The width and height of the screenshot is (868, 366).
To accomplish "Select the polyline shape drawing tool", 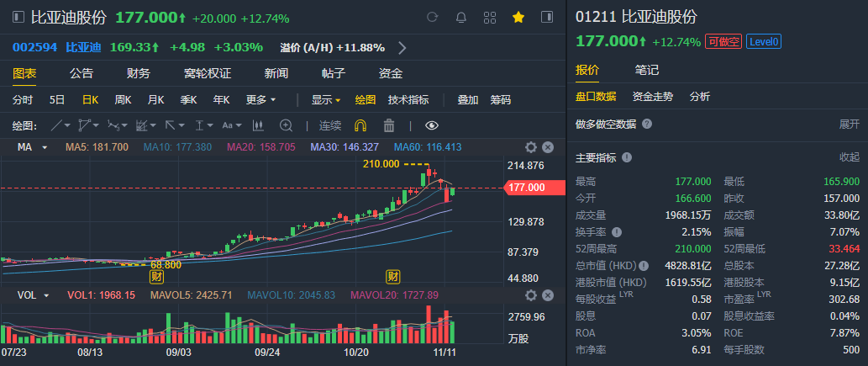I will pyautogui.click(x=85, y=126).
